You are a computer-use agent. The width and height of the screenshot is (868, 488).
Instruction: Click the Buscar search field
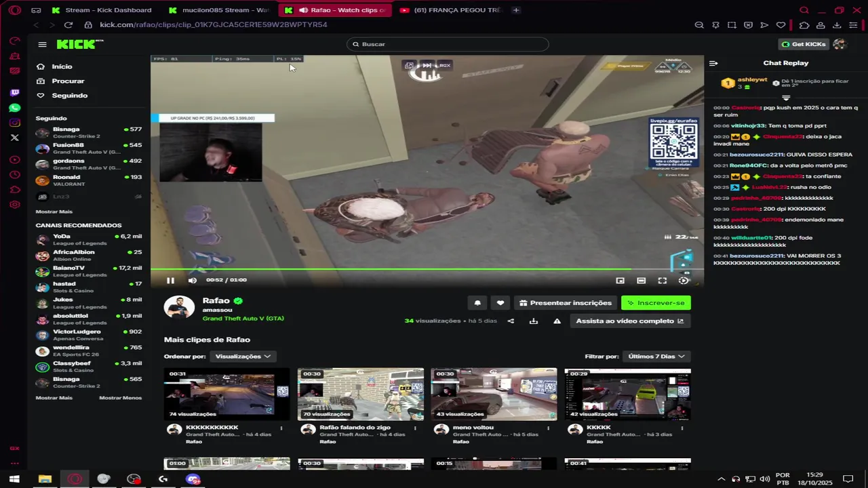point(448,44)
